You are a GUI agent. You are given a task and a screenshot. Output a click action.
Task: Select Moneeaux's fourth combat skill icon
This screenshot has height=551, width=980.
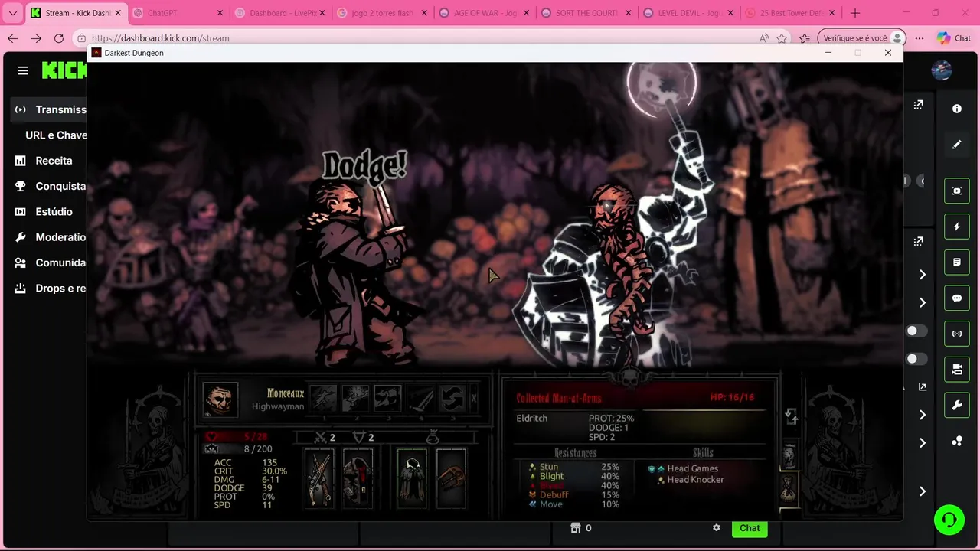(420, 399)
